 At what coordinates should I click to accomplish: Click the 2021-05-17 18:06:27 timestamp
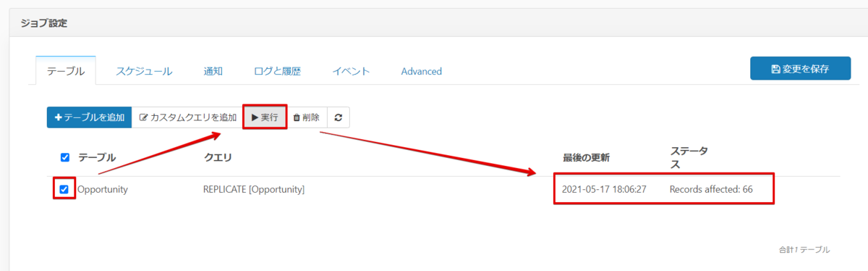[x=604, y=189]
